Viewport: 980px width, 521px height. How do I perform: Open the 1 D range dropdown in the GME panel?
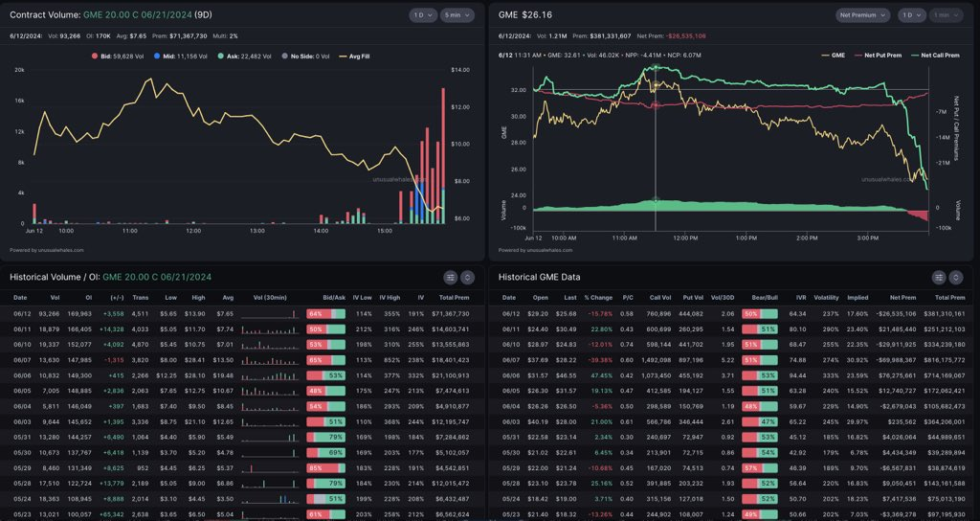click(912, 15)
